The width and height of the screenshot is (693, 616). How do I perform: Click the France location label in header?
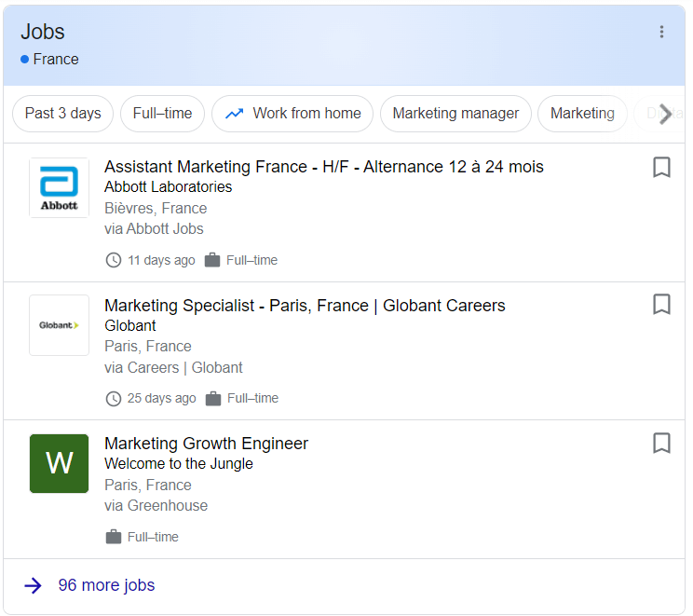tap(56, 60)
